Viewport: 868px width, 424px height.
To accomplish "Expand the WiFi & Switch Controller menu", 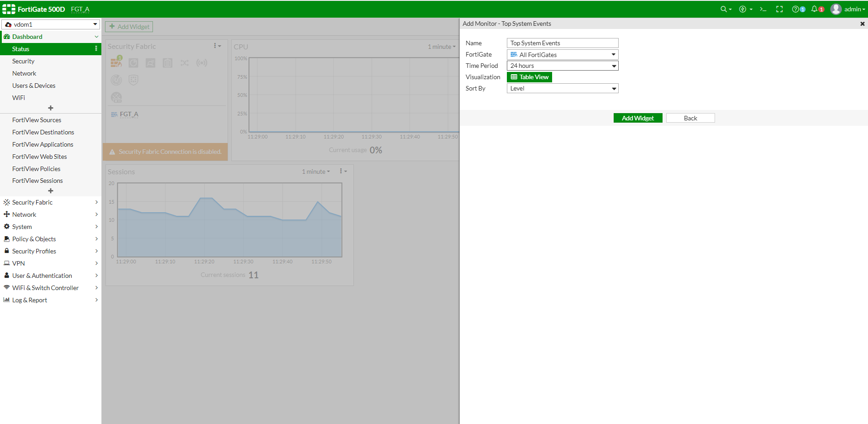I will pos(51,288).
